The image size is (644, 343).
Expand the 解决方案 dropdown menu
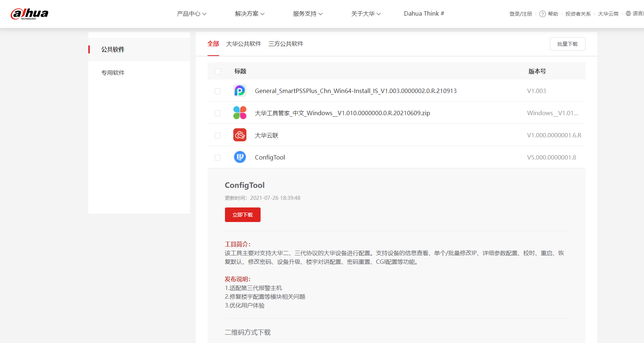coord(250,14)
